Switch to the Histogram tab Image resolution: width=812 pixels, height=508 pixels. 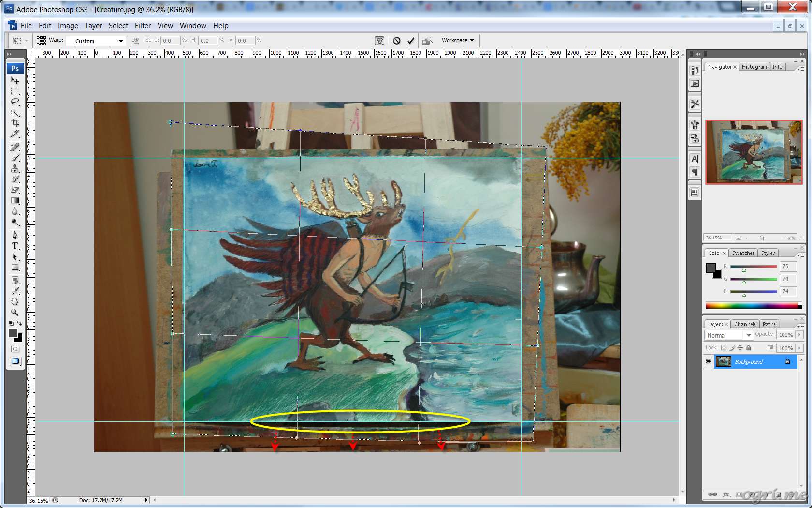(x=754, y=67)
